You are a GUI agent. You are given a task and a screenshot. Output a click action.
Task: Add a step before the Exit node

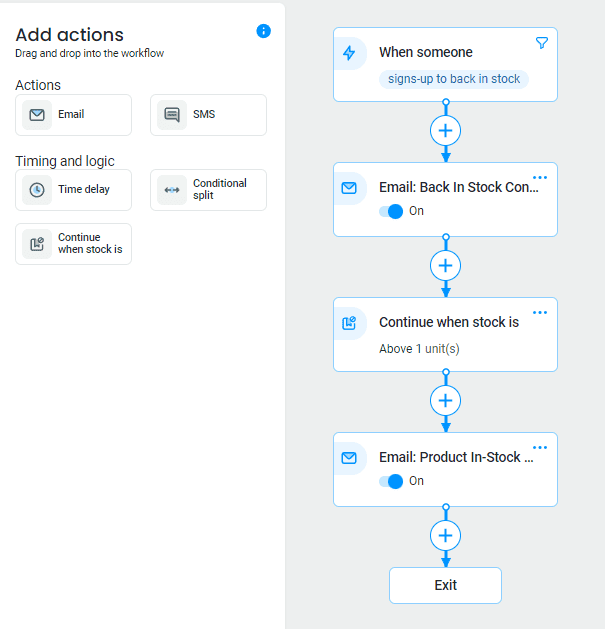click(446, 536)
